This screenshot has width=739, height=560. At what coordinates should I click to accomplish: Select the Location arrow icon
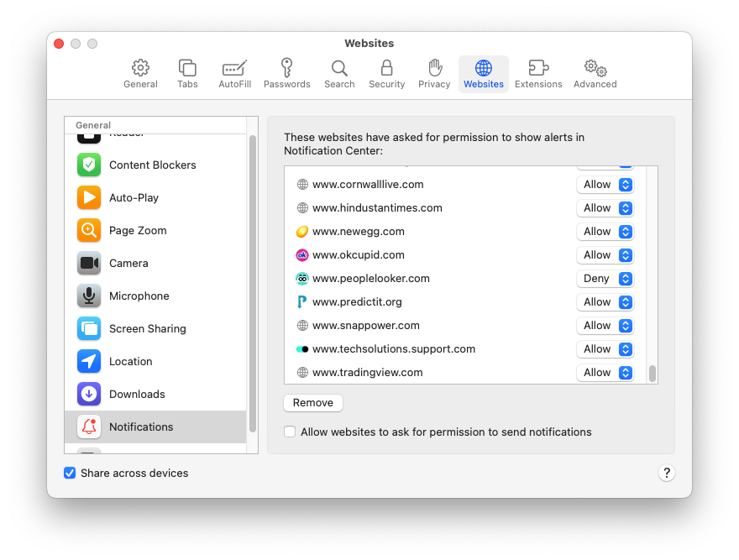pyautogui.click(x=89, y=361)
